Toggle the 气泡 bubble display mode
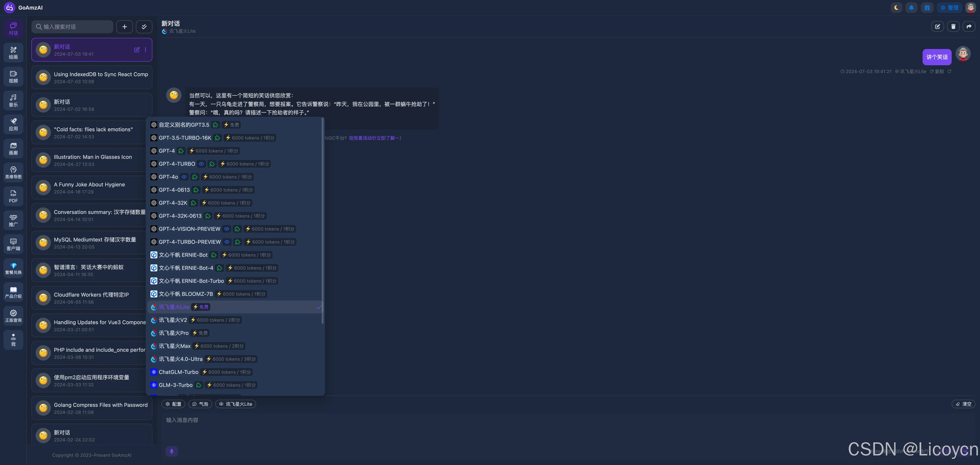980x465 pixels. [200, 404]
